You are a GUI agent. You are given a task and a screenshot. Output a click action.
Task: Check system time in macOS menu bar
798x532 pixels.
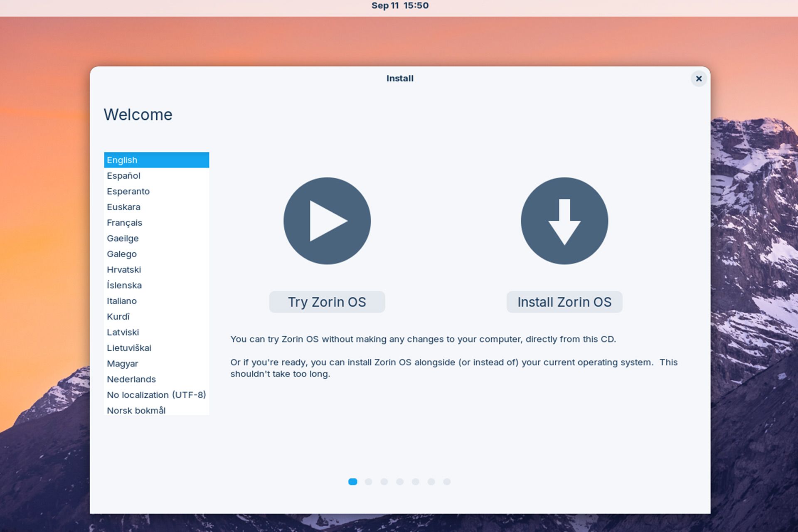click(x=399, y=5)
